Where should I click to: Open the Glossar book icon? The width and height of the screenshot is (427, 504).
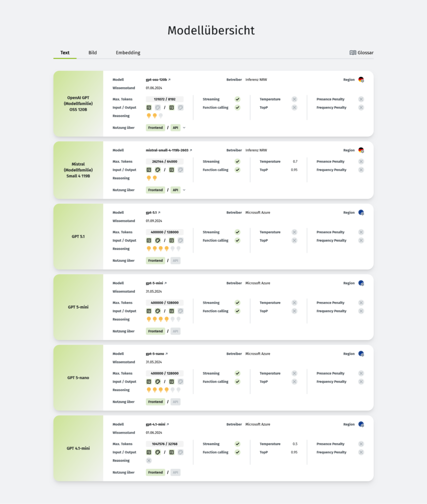click(353, 53)
